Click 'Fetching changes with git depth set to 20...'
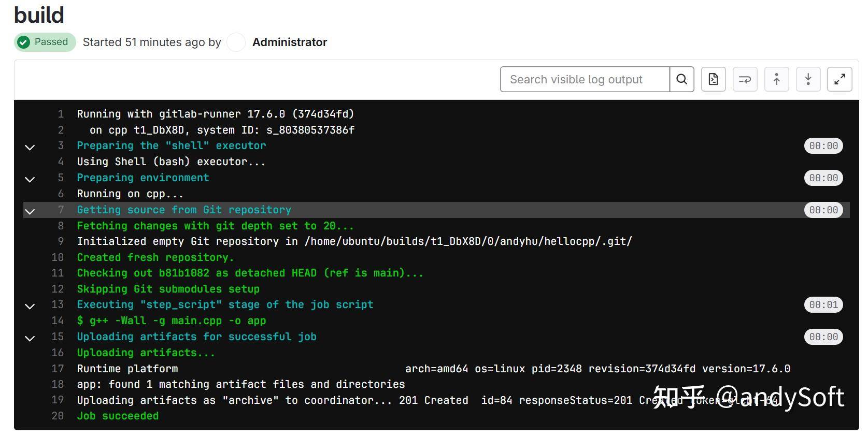 click(216, 226)
